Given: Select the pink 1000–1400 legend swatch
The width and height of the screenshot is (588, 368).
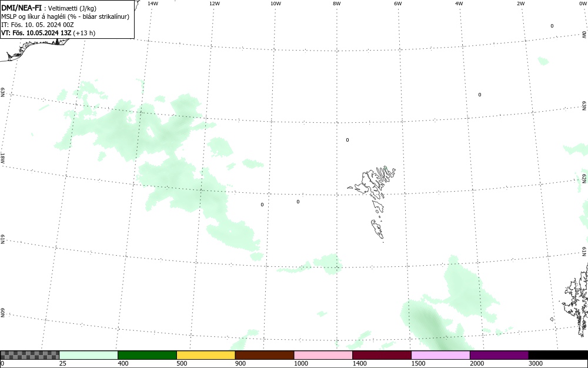Looking at the screenshot, I should (323, 355).
